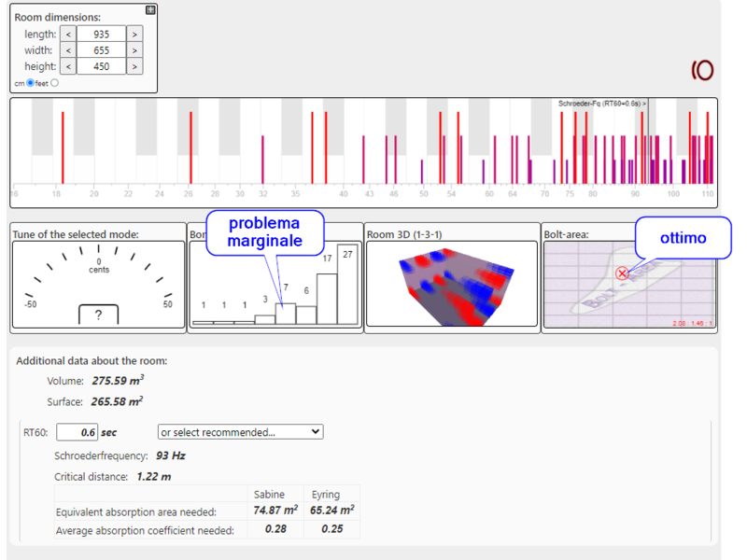Decrease the room length value

[68, 34]
